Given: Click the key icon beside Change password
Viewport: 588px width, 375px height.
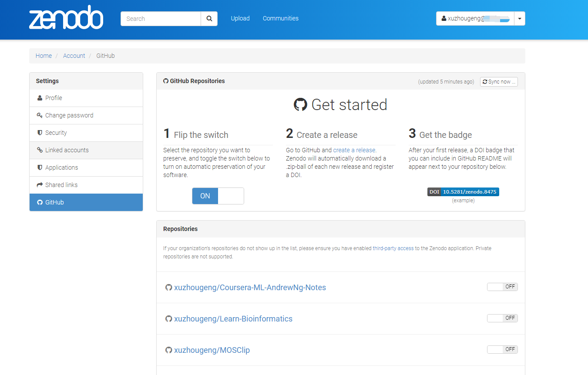Looking at the screenshot, I should coord(40,115).
